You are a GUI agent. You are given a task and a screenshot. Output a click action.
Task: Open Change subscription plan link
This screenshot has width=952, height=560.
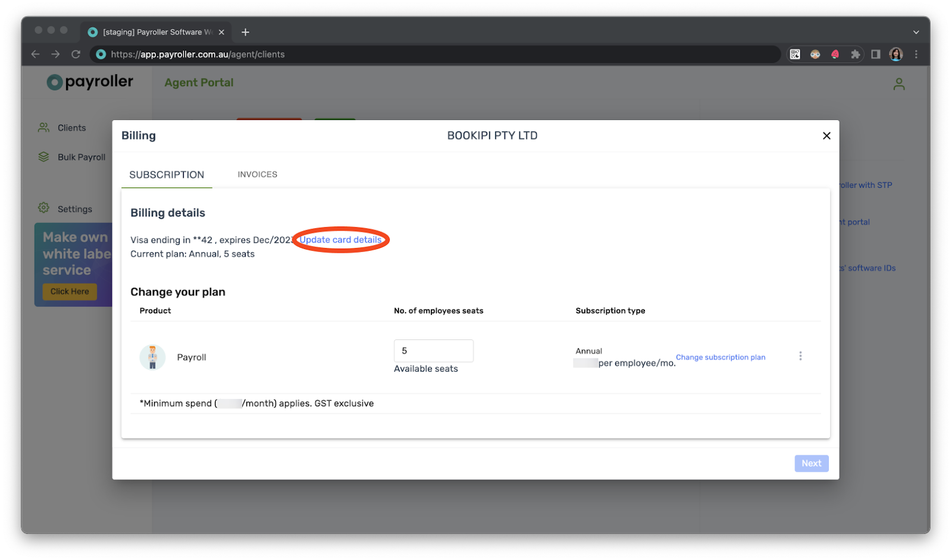[721, 357]
